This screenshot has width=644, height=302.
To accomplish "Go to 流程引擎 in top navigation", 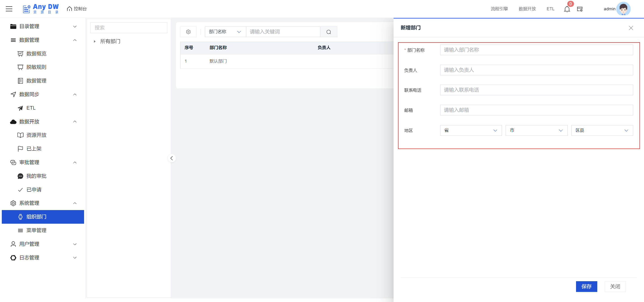I will [x=499, y=9].
